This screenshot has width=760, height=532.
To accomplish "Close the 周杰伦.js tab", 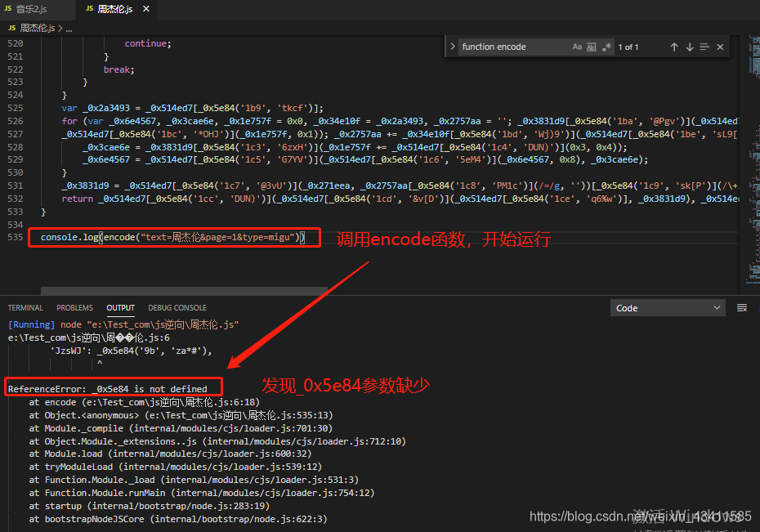I will pos(146,9).
